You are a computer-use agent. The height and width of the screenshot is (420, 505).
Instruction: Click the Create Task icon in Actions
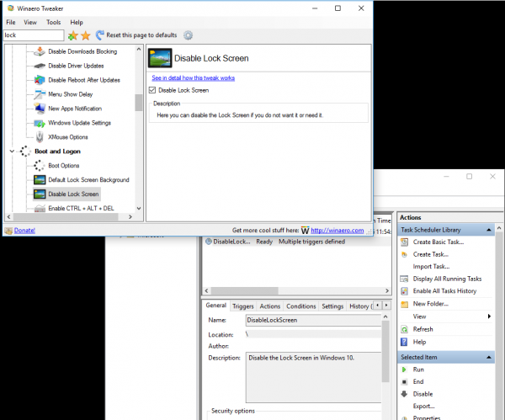pyautogui.click(x=404, y=254)
